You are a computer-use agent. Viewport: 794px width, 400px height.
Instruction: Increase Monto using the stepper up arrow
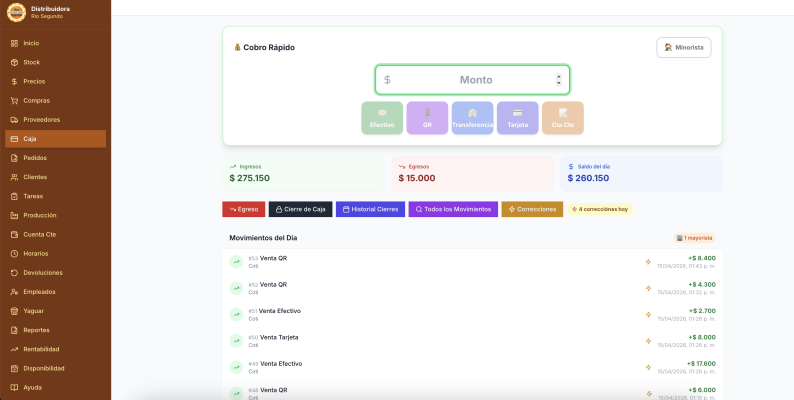click(558, 76)
